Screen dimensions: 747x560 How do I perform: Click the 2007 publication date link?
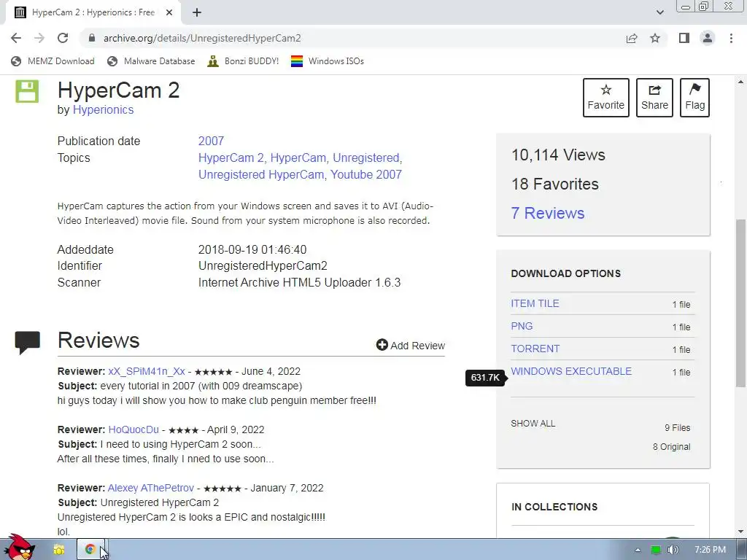point(211,141)
